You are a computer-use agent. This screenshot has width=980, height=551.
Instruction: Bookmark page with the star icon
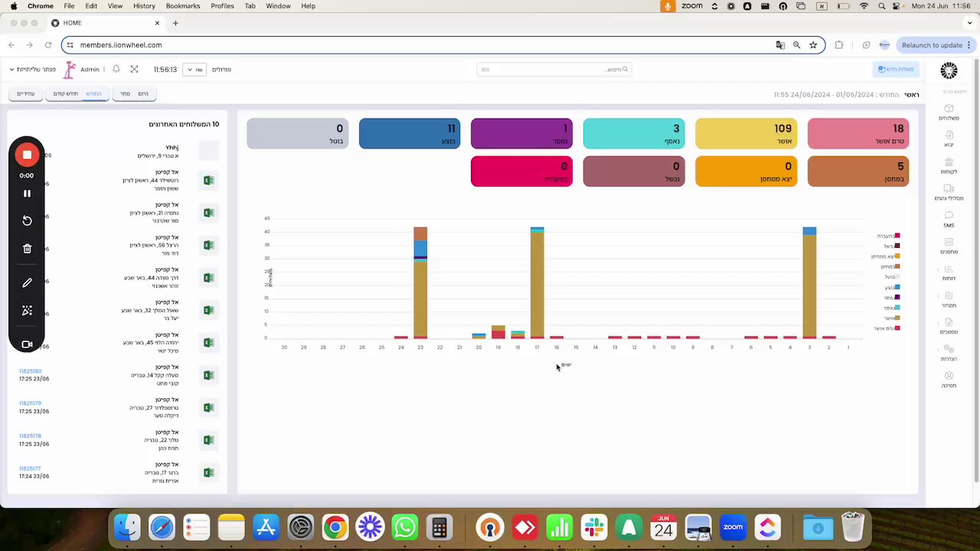(x=813, y=45)
